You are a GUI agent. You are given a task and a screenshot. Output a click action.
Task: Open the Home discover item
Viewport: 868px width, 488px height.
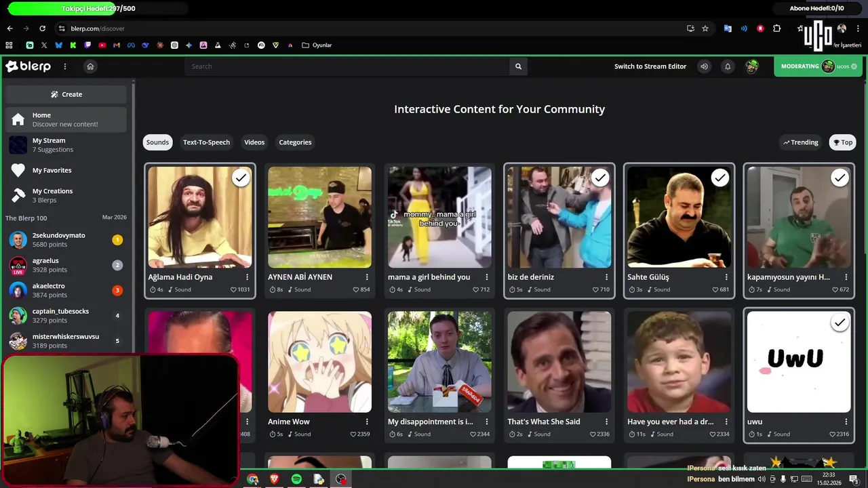pyautogui.click(x=66, y=120)
